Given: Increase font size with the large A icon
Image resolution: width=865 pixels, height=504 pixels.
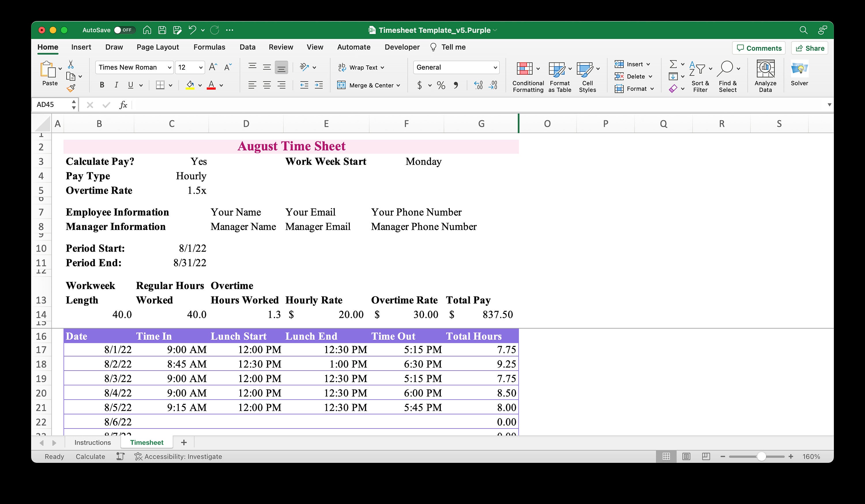Looking at the screenshot, I should click(213, 67).
